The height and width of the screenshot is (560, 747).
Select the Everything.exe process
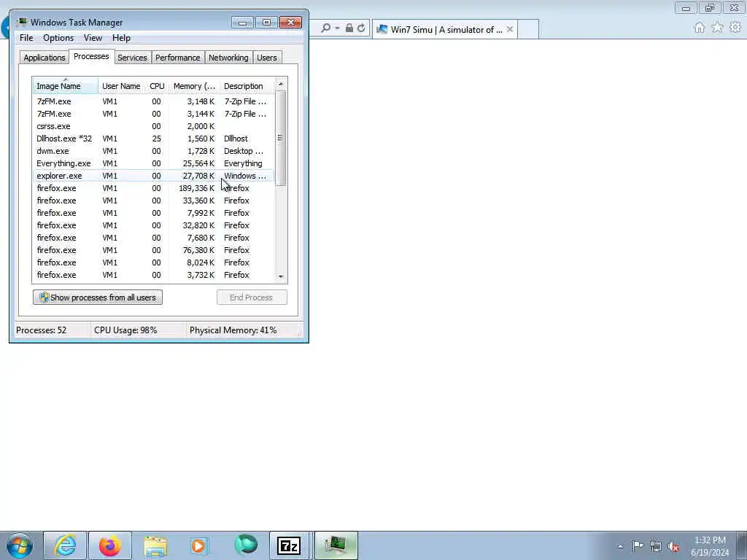pos(153,163)
